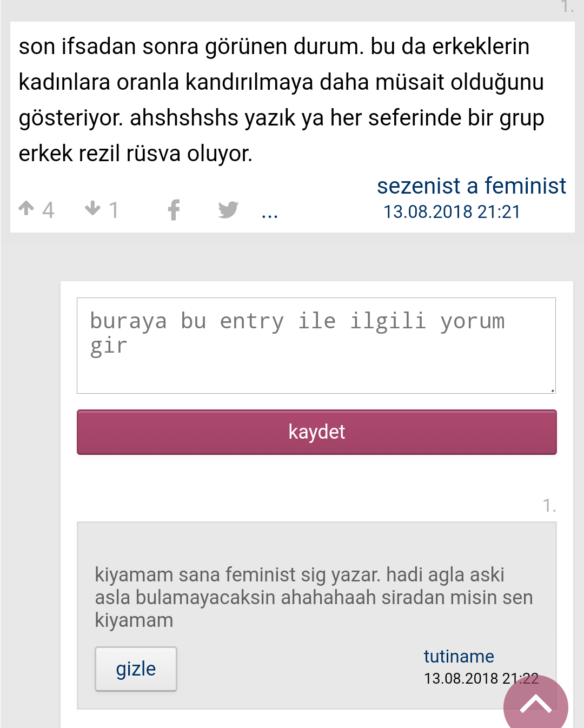The height and width of the screenshot is (728, 584).
Task: Click the resize handle of the comment textarea
Action: [x=552, y=390]
